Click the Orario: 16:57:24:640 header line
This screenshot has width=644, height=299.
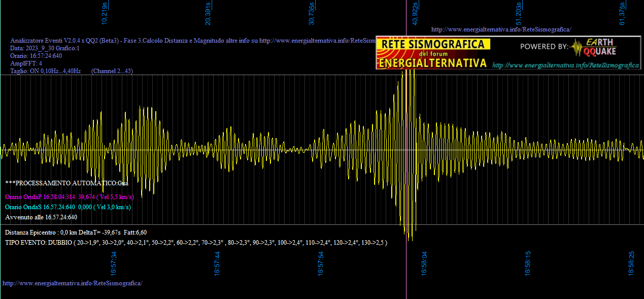36,56
